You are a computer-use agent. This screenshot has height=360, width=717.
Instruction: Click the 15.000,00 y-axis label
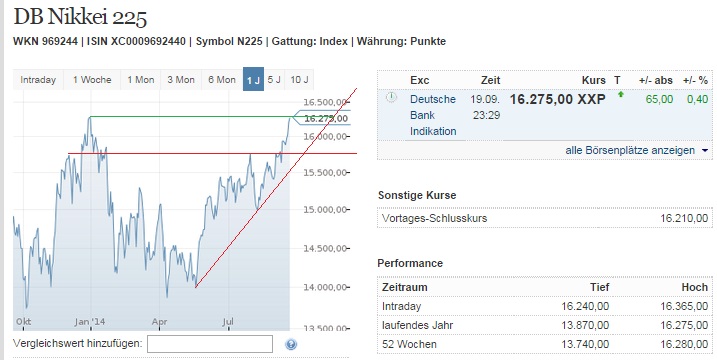[325, 210]
